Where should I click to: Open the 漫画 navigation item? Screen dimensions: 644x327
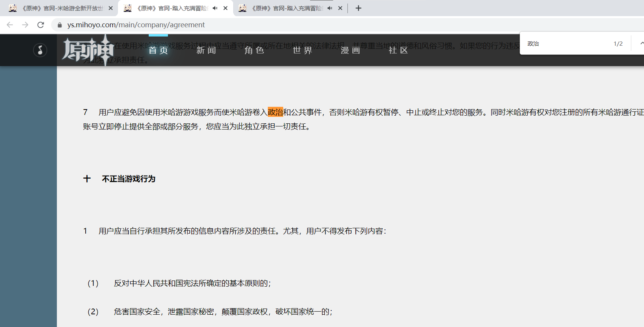(350, 50)
